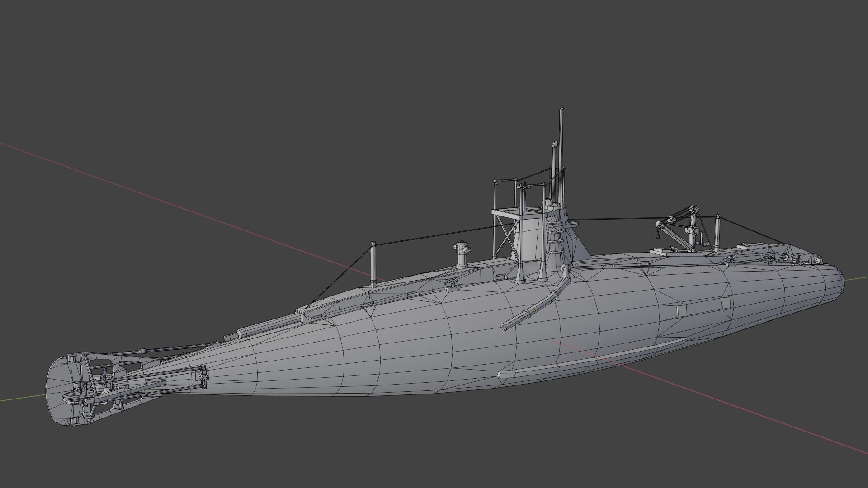
Task: Click the tallest periscope mast tip
Action: coord(561,109)
